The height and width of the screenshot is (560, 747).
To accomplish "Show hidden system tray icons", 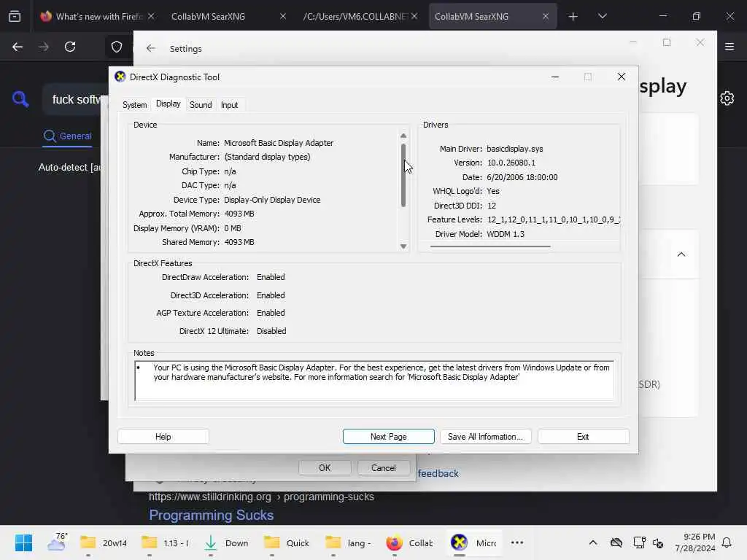I will click(592, 542).
